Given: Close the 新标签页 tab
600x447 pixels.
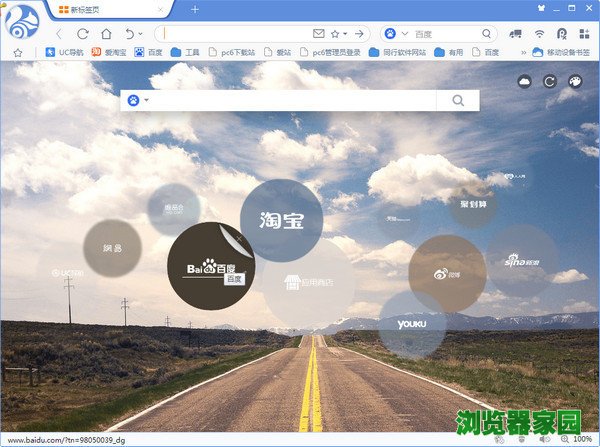Looking at the screenshot, I should (x=161, y=10).
